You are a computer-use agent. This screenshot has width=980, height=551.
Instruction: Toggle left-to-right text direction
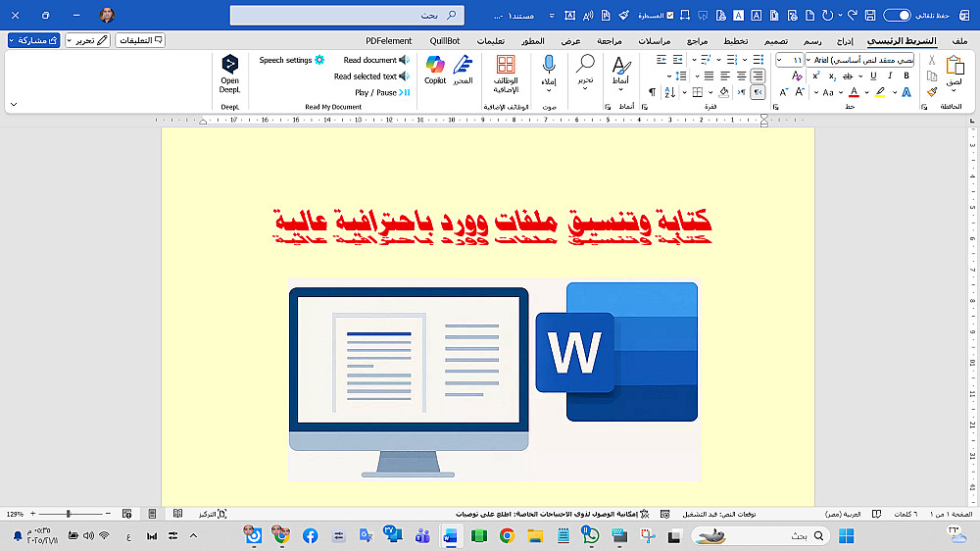pos(741,92)
